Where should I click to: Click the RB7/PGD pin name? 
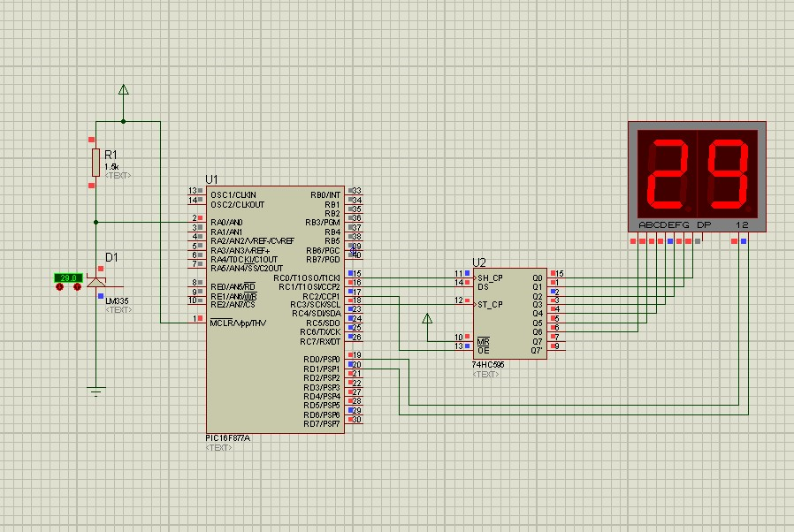[x=323, y=259]
